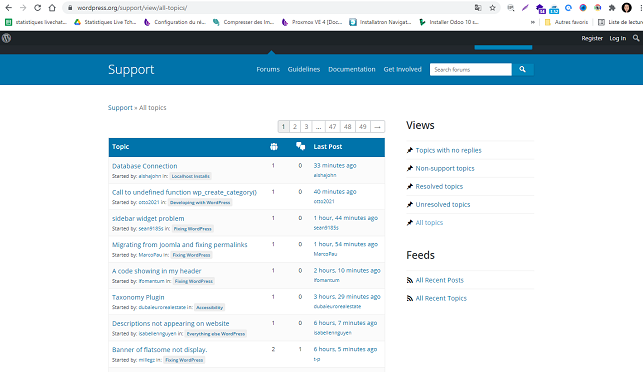Click the next page arrow in pagination

pos(378,127)
